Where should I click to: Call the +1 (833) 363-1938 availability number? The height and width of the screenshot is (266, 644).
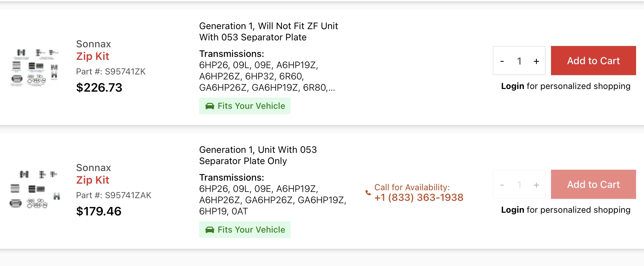point(419,198)
